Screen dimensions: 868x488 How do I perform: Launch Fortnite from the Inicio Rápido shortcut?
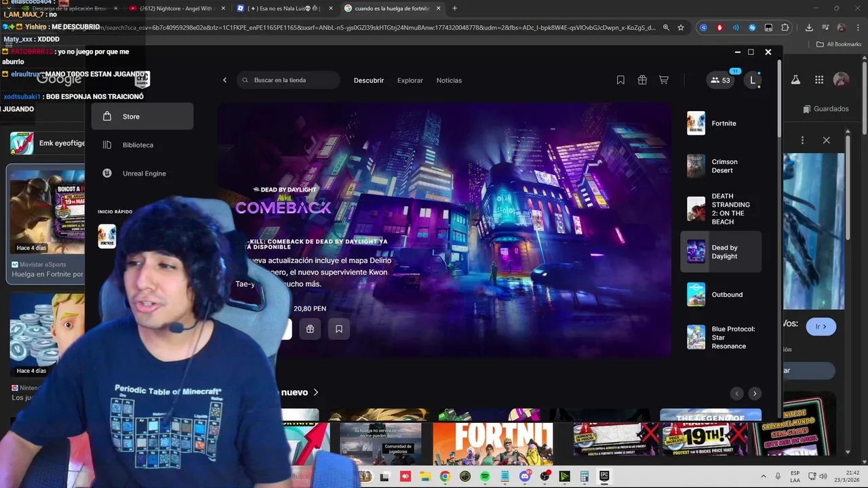(x=107, y=237)
